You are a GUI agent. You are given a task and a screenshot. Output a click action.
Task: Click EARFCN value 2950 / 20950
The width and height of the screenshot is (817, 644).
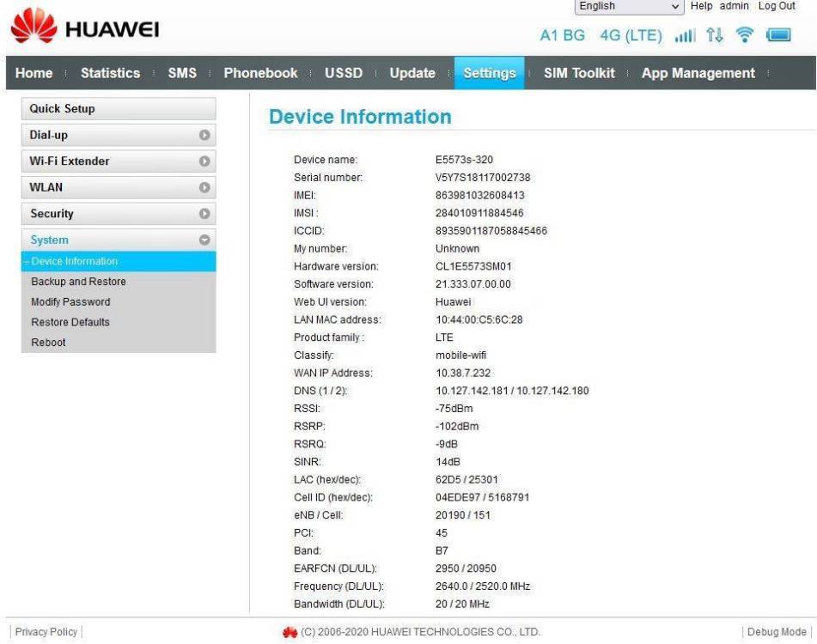click(466, 568)
